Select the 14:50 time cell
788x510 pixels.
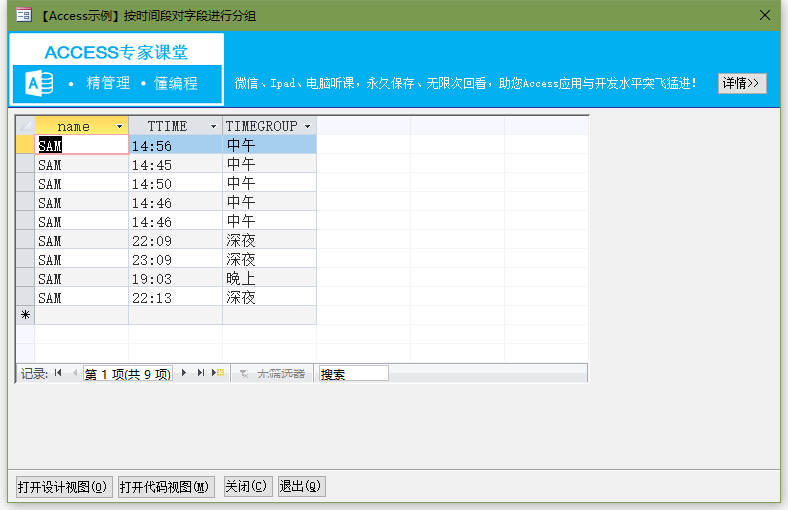point(176,183)
